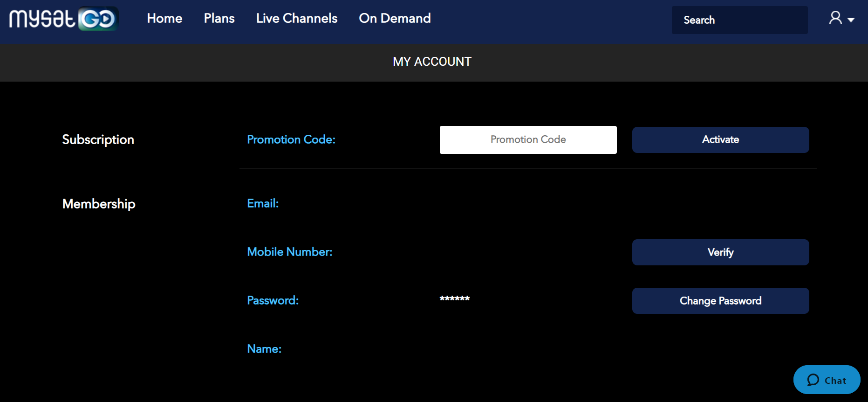The width and height of the screenshot is (868, 402).
Task: Verify the mobile number
Action: 720,252
